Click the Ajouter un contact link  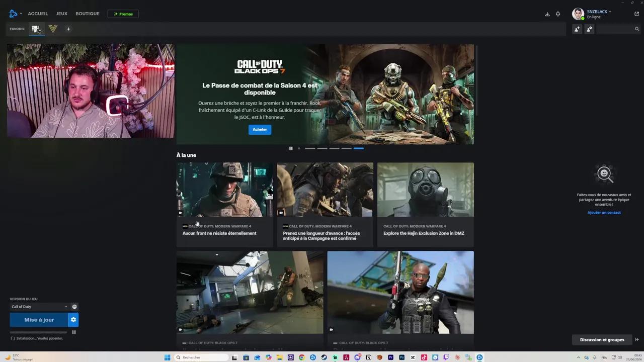tap(604, 213)
